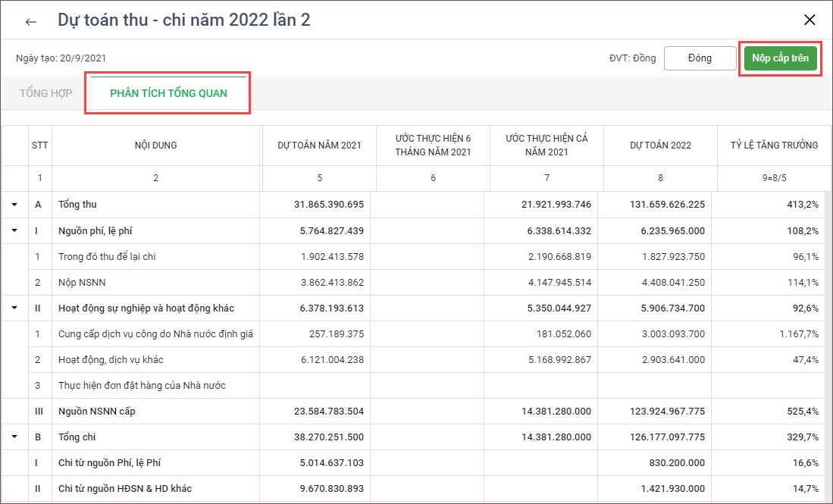
Task: Click the 'Dự toán năm 2021' column header
Action: [x=319, y=146]
